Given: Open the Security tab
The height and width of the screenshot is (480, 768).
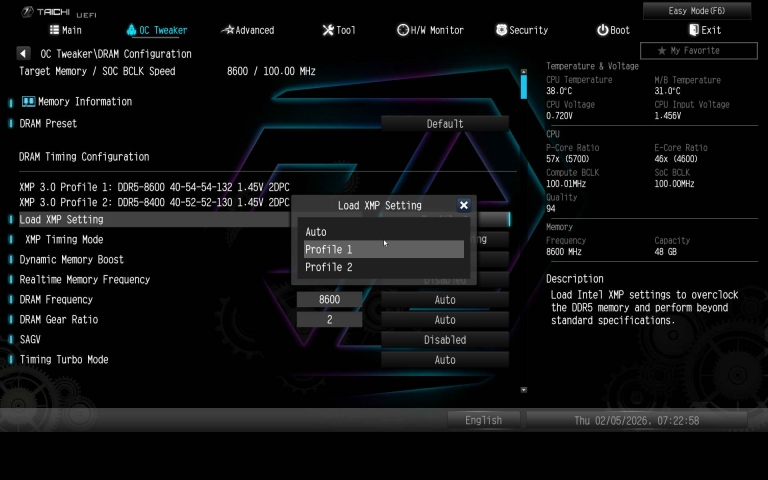Looking at the screenshot, I should 520,30.
